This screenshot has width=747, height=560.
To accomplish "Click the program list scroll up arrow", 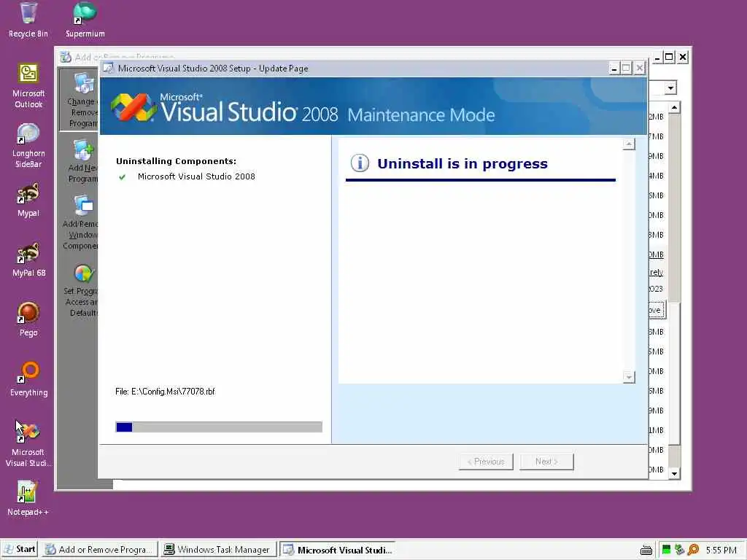I will pyautogui.click(x=674, y=107).
